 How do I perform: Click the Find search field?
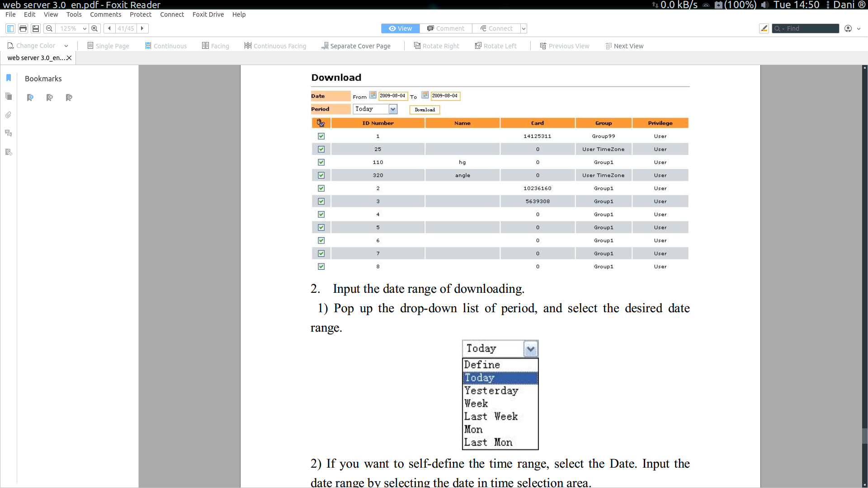[x=811, y=28]
